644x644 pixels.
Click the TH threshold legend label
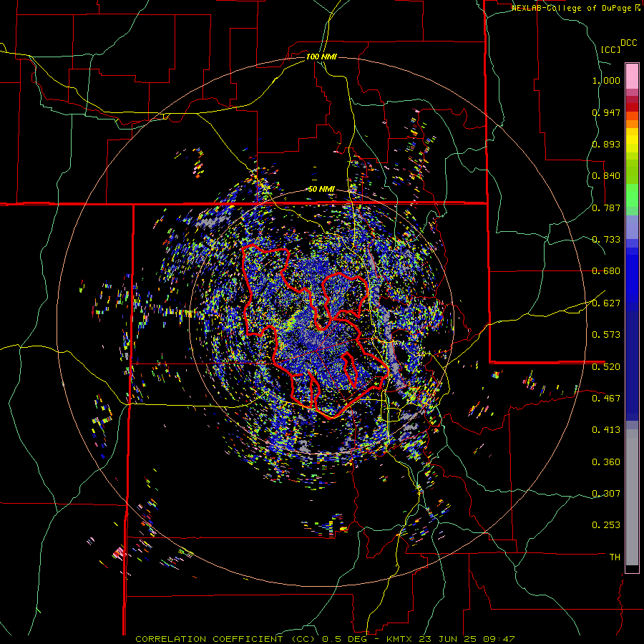point(615,557)
